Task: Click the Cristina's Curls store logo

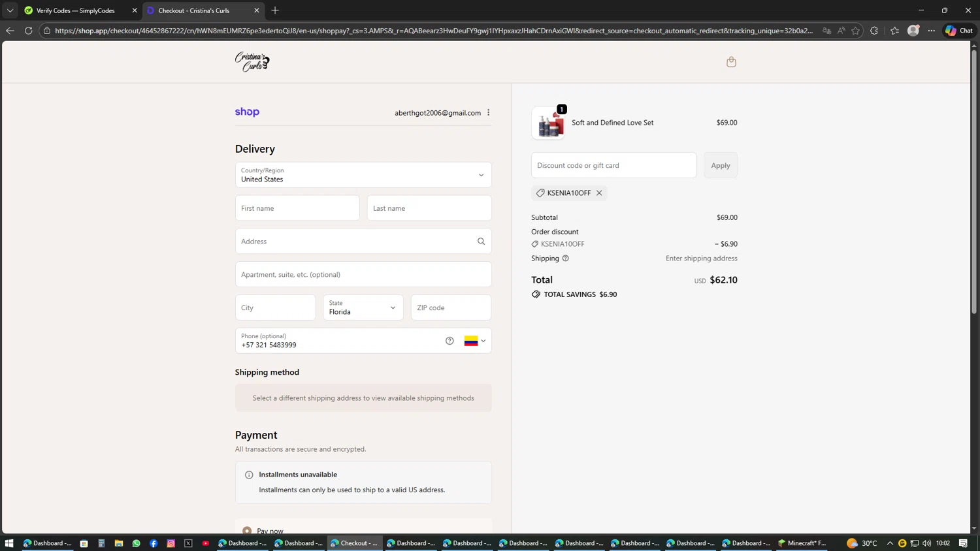Action: 252,61
